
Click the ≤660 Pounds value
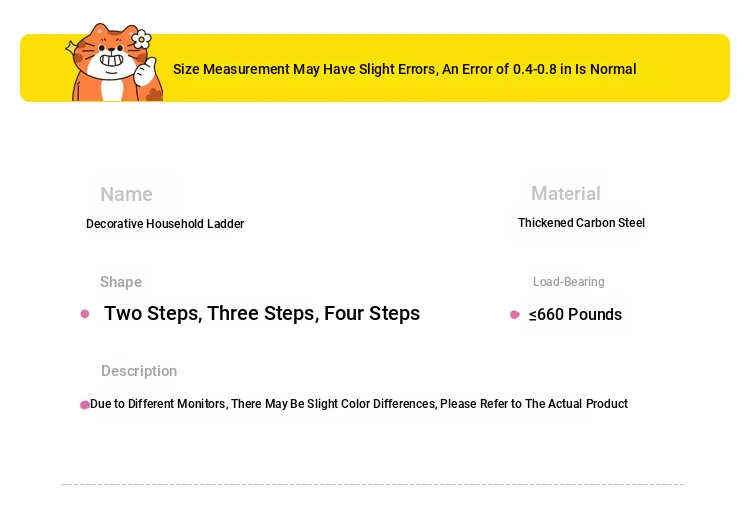[x=575, y=315]
